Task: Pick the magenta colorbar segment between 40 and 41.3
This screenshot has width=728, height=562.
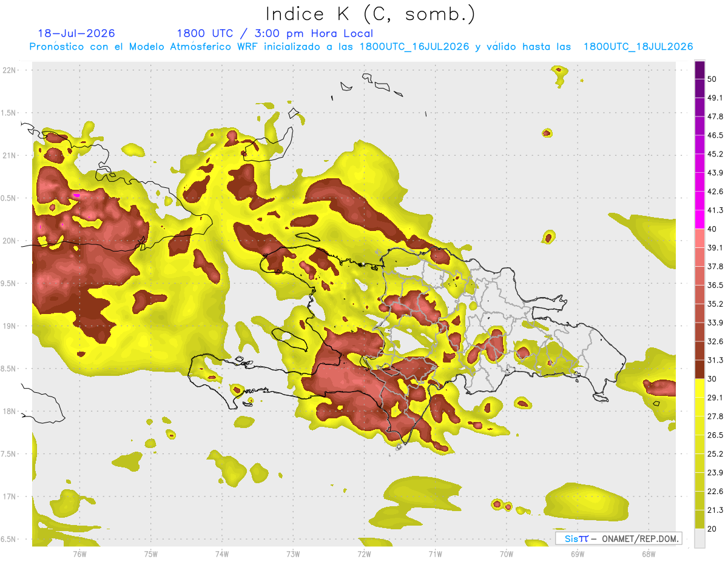Action: pyautogui.click(x=699, y=219)
